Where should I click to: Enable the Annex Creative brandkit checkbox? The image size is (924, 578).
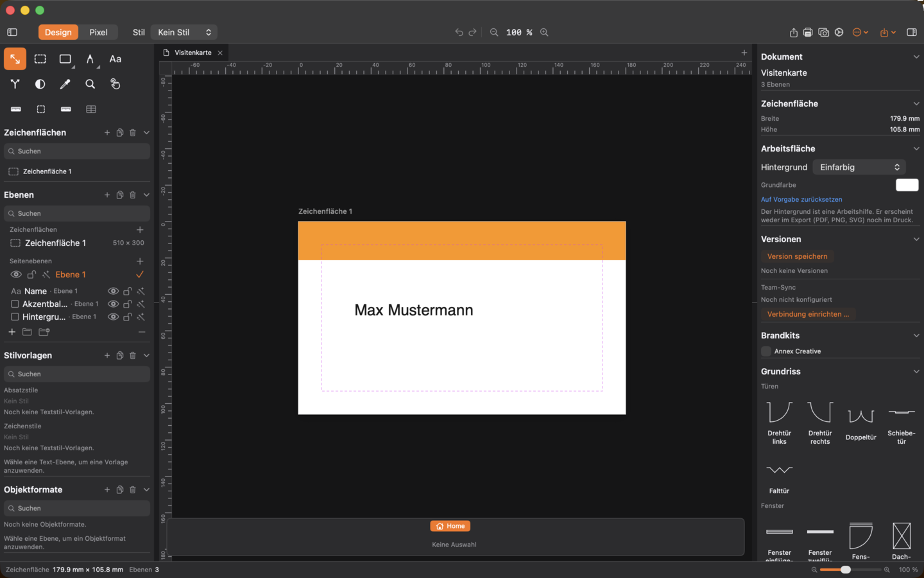[x=766, y=351]
